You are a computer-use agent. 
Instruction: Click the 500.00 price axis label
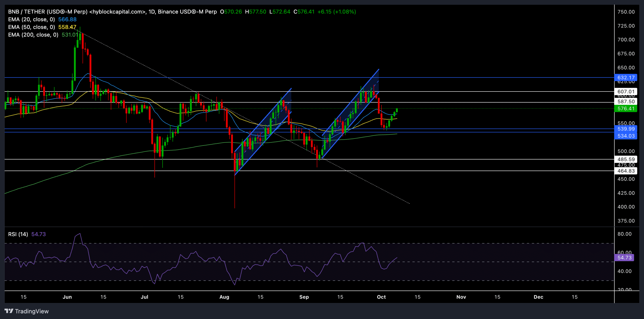(626, 151)
